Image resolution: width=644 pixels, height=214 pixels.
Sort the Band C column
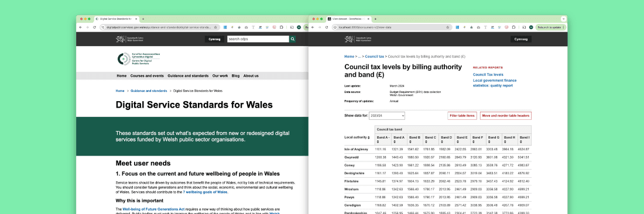click(x=427, y=142)
